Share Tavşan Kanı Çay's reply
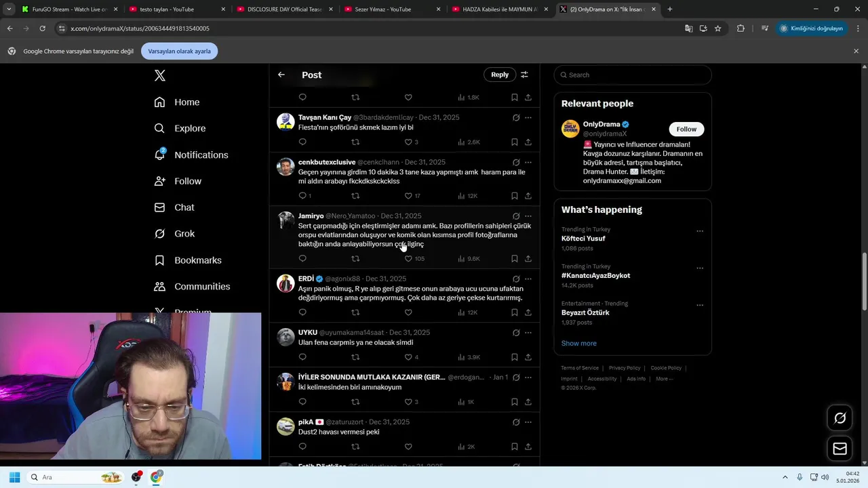The height and width of the screenshot is (488, 868). pyautogui.click(x=528, y=142)
